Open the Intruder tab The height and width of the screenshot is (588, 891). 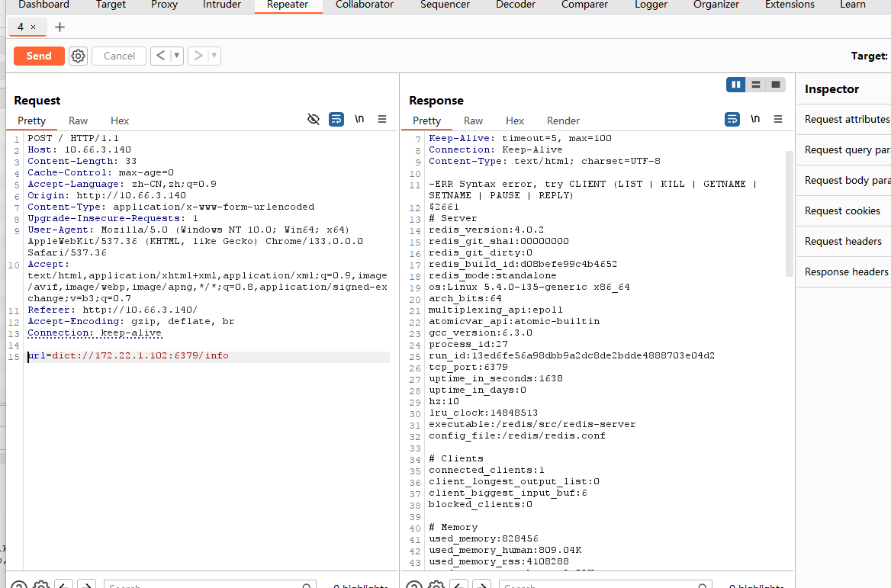[222, 5]
